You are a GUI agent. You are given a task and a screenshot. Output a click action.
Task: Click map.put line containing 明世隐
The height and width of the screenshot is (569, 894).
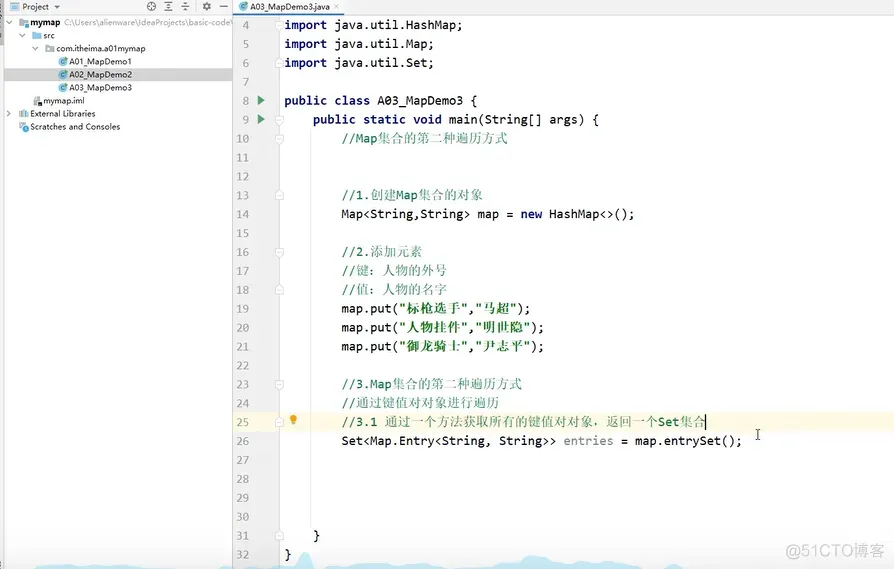[442, 328]
